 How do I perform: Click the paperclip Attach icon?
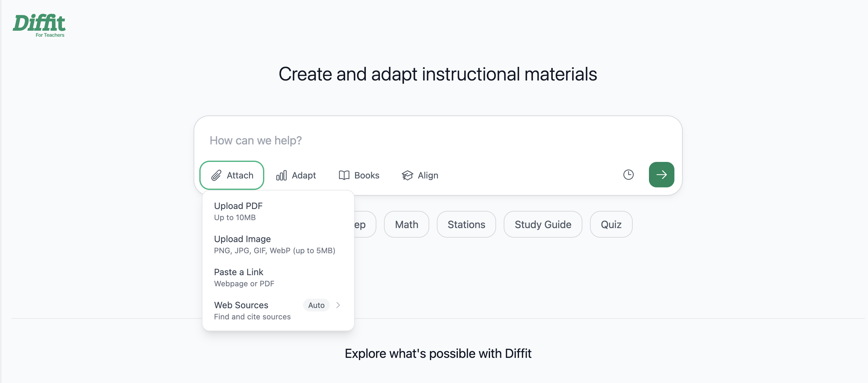pos(216,175)
